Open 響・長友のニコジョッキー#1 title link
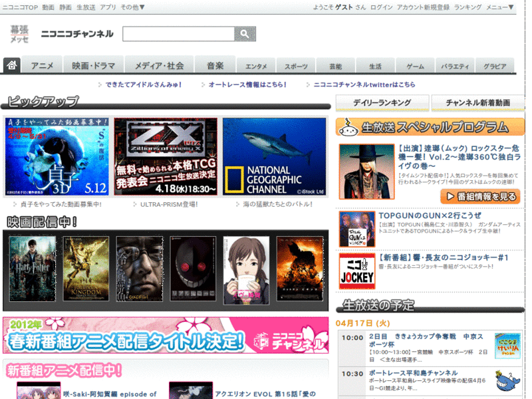The height and width of the screenshot is (399, 532). pyautogui.click(x=444, y=258)
